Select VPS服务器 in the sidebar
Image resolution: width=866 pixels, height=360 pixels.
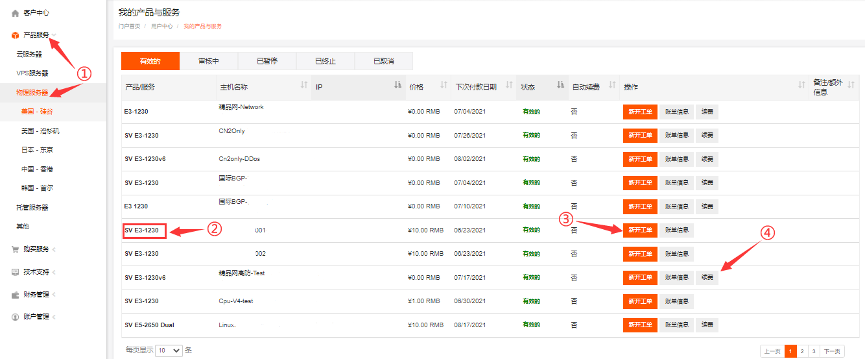point(32,73)
